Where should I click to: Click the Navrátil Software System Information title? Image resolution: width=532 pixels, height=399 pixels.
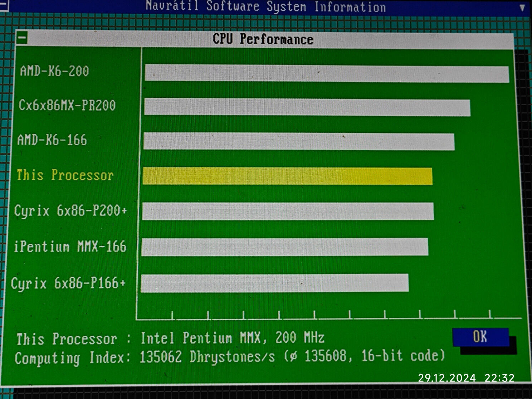point(266,7)
